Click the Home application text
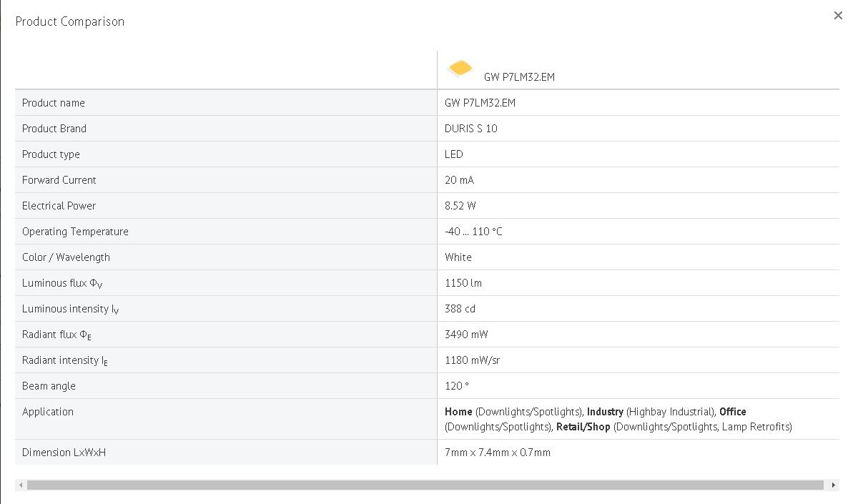The height and width of the screenshot is (504, 853). point(458,412)
